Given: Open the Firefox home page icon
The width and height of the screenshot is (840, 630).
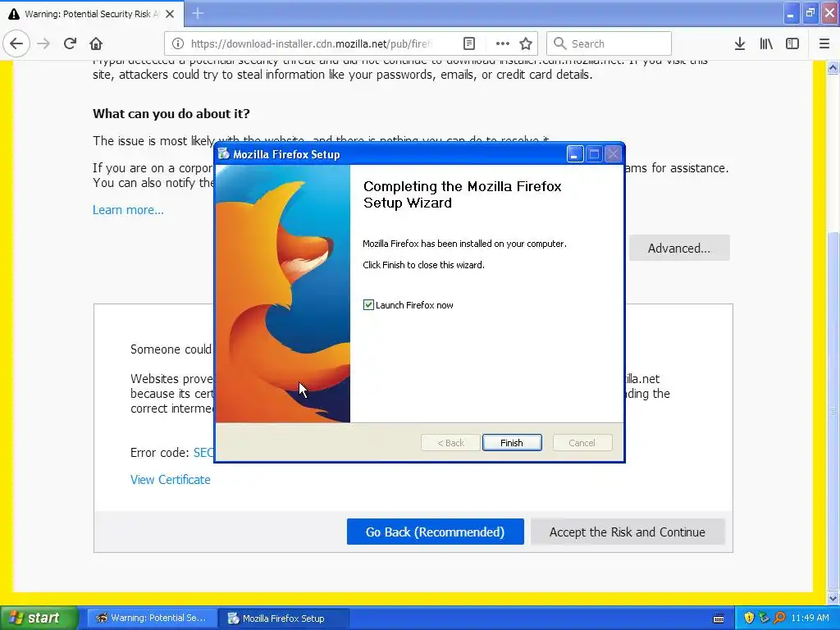Looking at the screenshot, I should (x=96, y=43).
